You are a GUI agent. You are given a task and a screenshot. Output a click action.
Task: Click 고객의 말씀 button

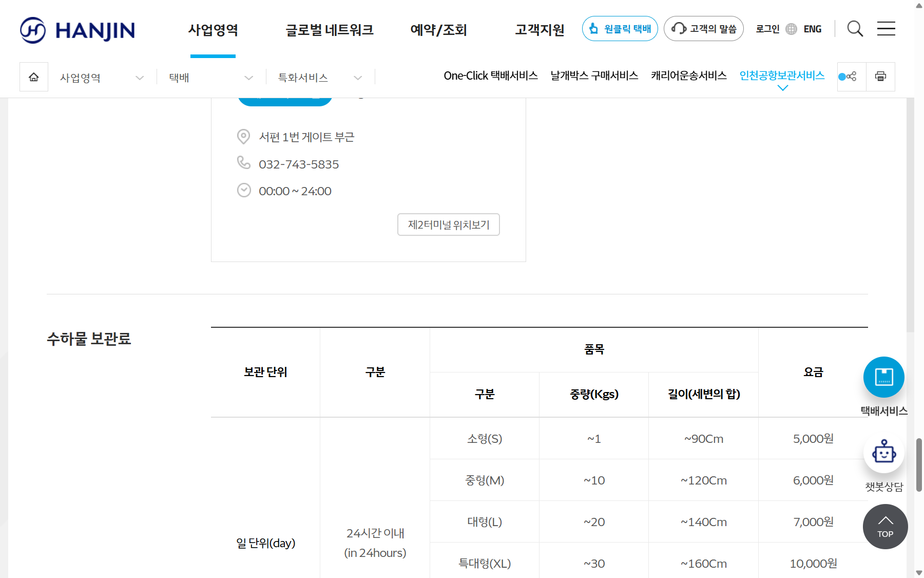[x=704, y=29]
